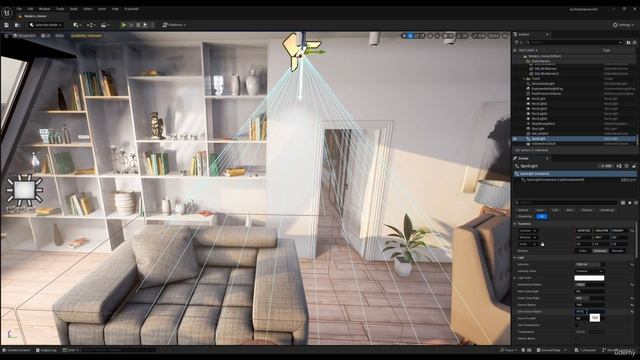Viewport: 640px width, 360px height.
Task: Toggle the Scale lock icon
Action: point(542,244)
